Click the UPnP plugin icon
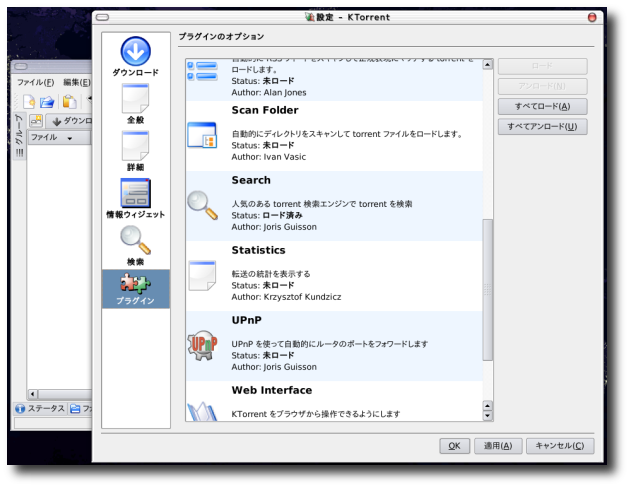 click(202, 345)
